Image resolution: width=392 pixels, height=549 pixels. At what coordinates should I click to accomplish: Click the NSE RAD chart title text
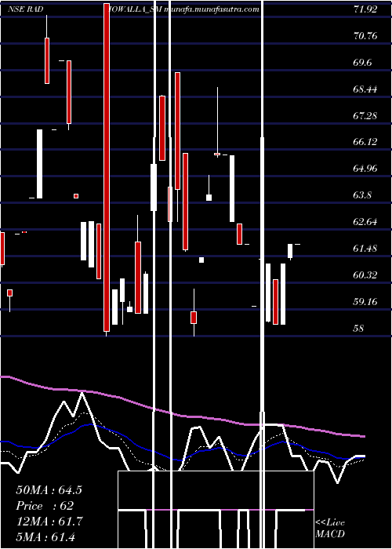(x=26, y=9)
